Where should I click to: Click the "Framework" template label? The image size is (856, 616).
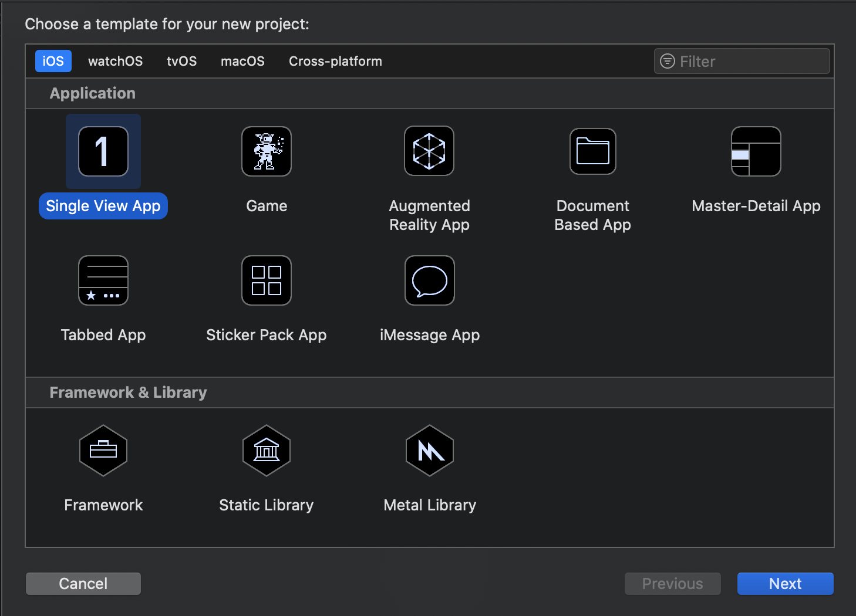click(103, 505)
